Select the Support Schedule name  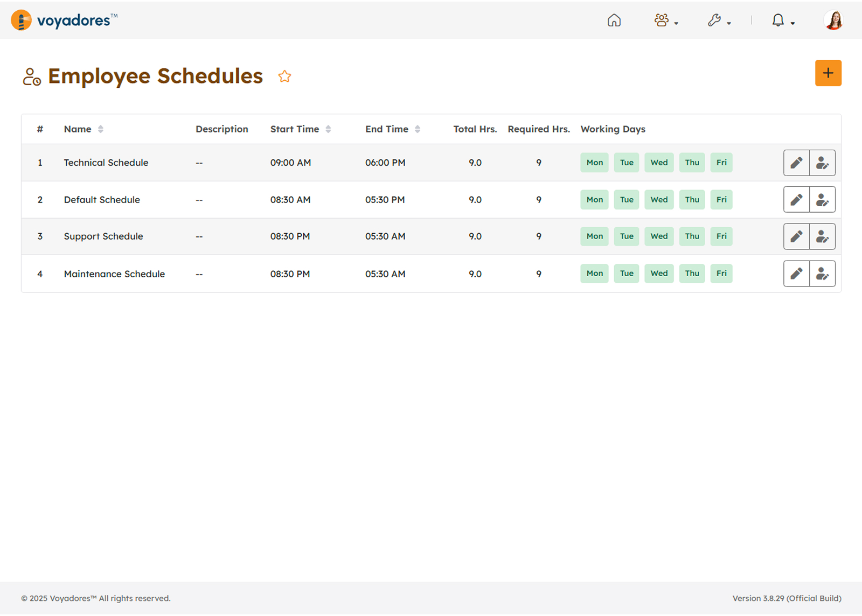tap(103, 236)
